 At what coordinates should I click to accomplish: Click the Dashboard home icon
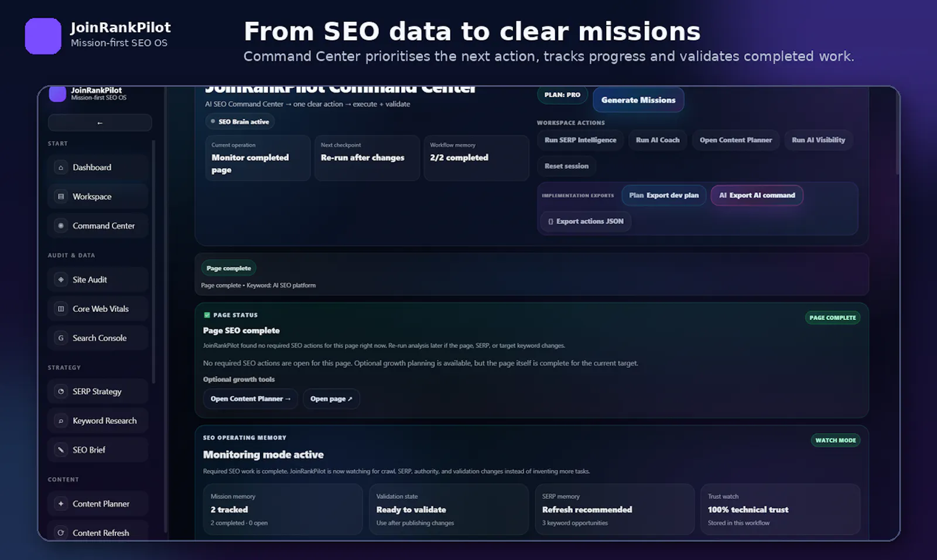pyautogui.click(x=61, y=167)
